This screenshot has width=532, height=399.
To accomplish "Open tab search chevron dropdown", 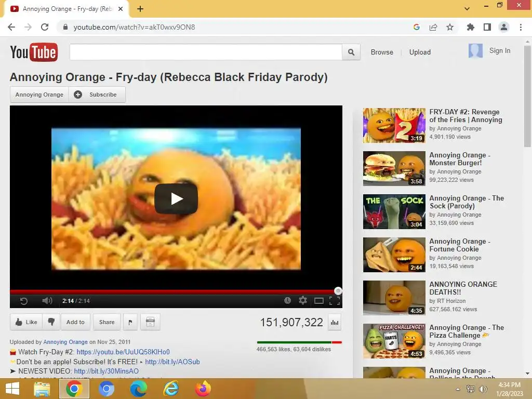I will 467,9.
